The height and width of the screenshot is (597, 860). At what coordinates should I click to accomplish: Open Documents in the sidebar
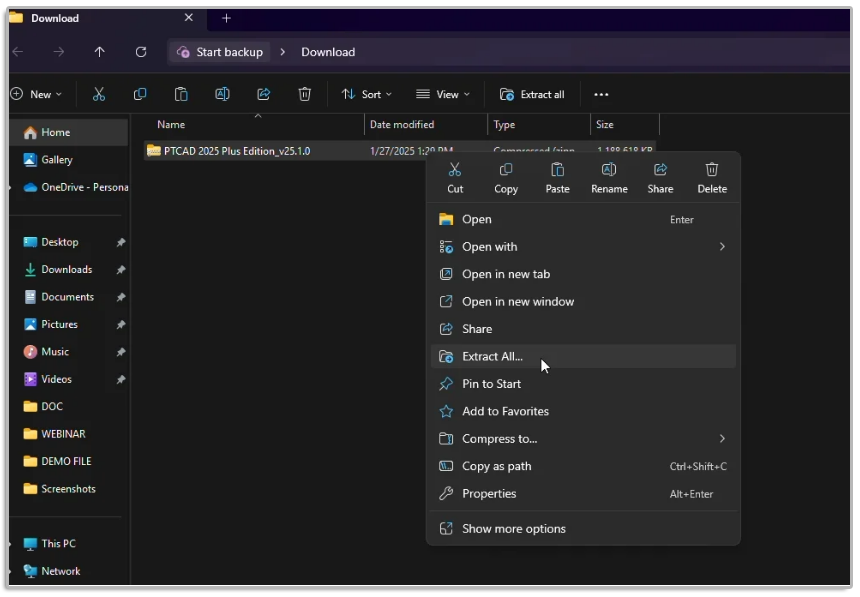pos(59,297)
